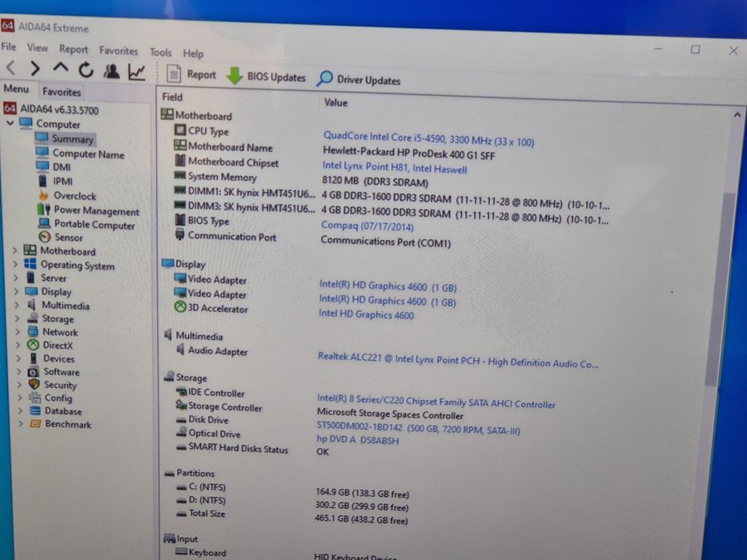Image resolution: width=747 pixels, height=560 pixels.
Task: Go back with the left arrow toolbar icon
Action: (x=11, y=67)
